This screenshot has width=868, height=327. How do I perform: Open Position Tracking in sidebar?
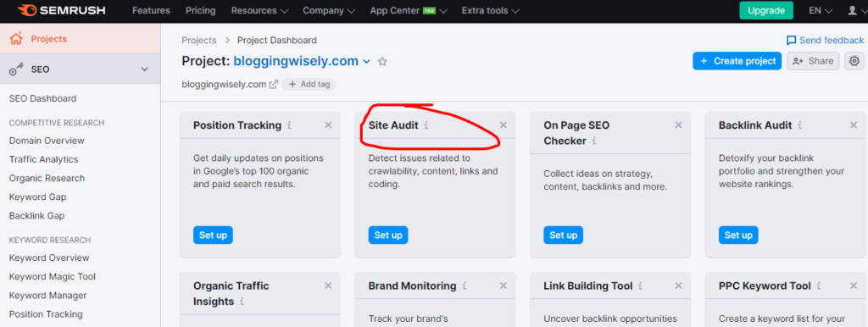click(46, 314)
